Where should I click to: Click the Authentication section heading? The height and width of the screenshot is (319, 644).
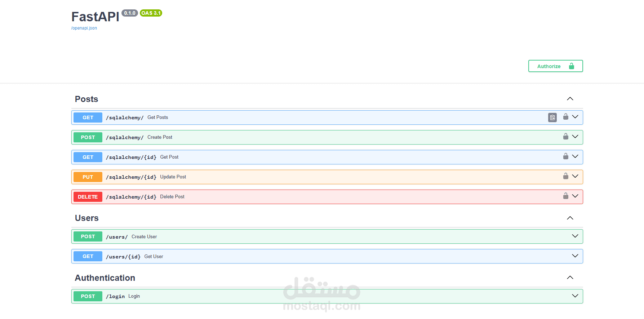(x=105, y=278)
